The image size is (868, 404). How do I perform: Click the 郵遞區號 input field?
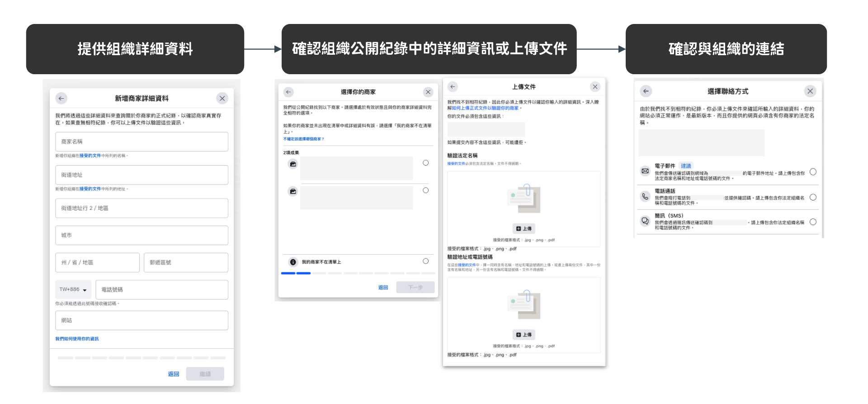pos(185,262)
